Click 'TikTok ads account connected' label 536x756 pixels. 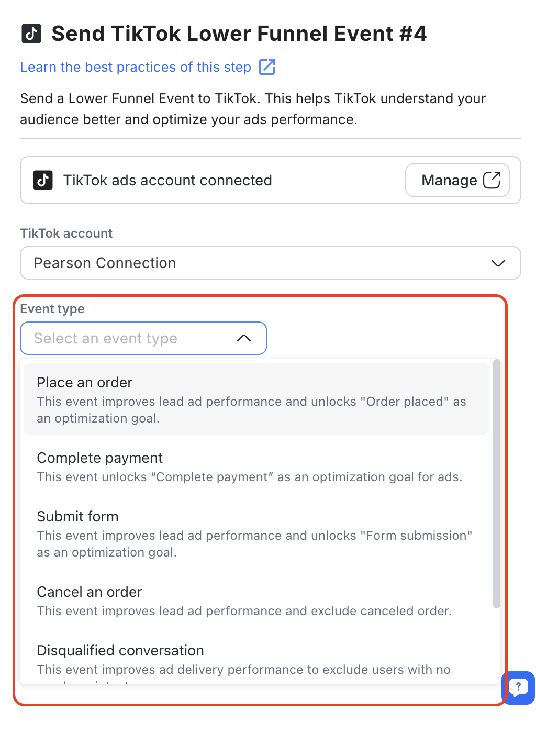167,180
